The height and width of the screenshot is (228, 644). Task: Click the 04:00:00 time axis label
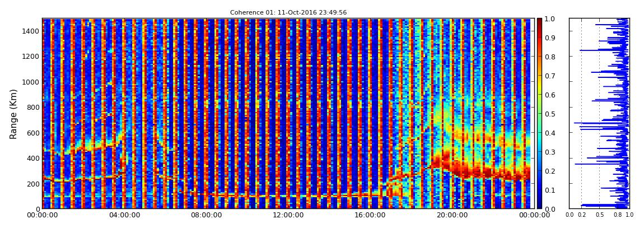click(123, 215)
